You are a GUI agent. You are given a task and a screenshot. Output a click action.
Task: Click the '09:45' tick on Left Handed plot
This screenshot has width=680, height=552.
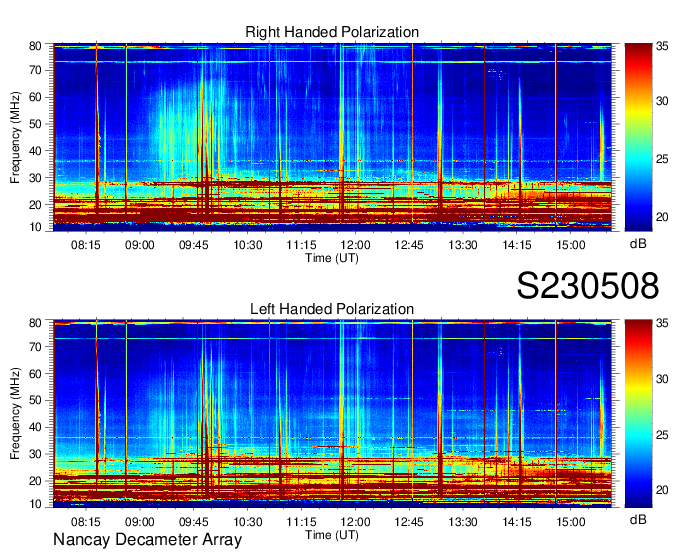click(x=193, y=522)
